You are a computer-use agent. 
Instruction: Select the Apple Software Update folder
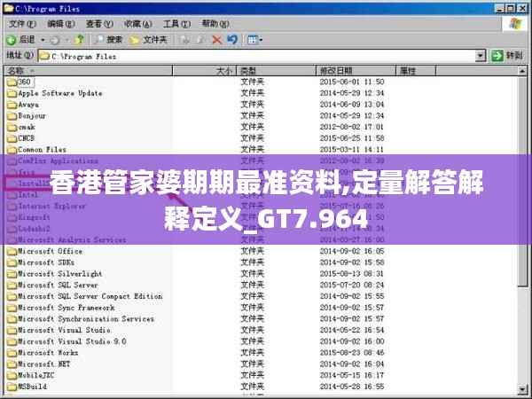pyautogui.click(x=59, y=93)
